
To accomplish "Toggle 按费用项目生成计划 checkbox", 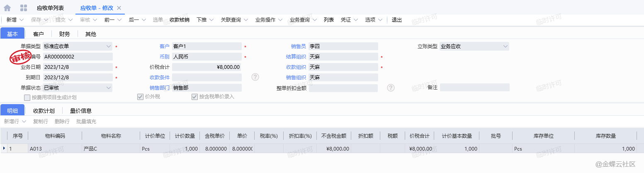I will pos(27,97).
